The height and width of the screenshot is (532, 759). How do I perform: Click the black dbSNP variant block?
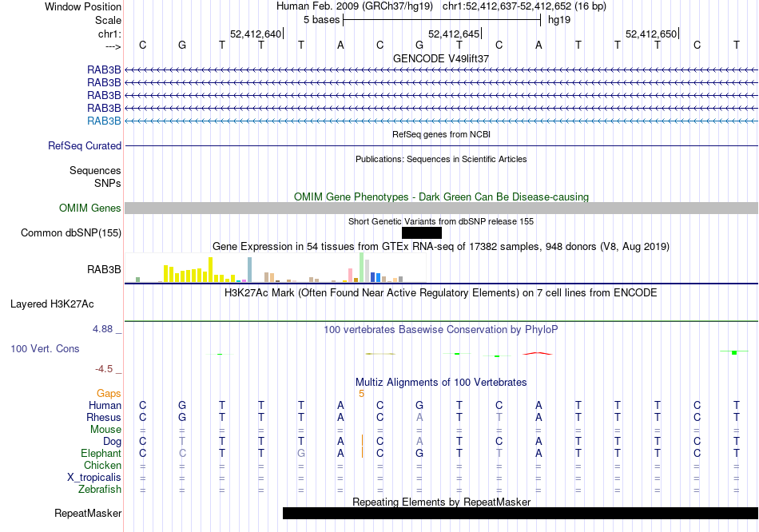pos(422,232)
